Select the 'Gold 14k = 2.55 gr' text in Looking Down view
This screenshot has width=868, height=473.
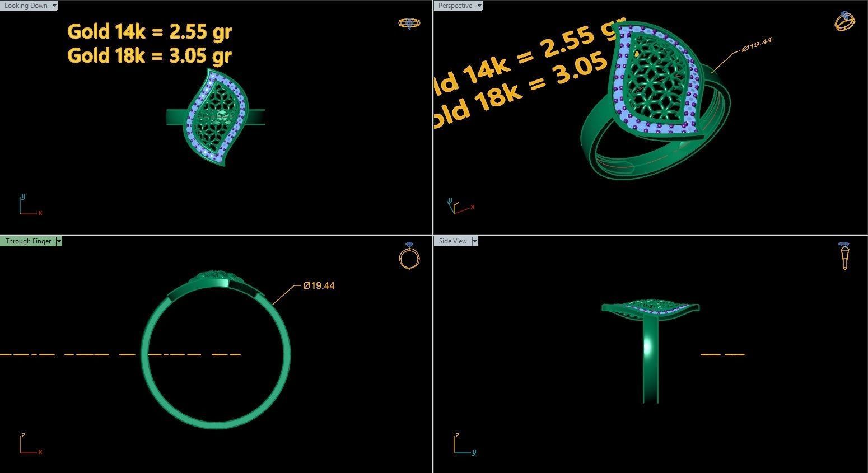coord(150,31)
